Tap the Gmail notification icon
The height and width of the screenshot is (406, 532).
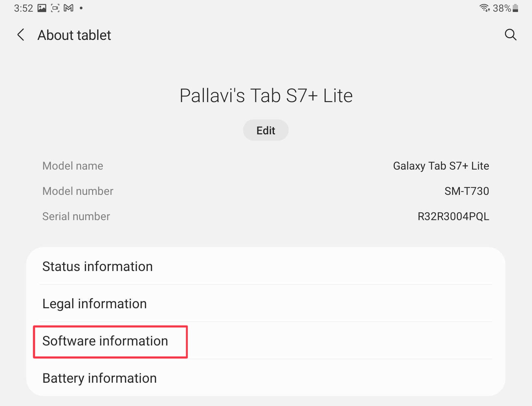pos(68,8)
